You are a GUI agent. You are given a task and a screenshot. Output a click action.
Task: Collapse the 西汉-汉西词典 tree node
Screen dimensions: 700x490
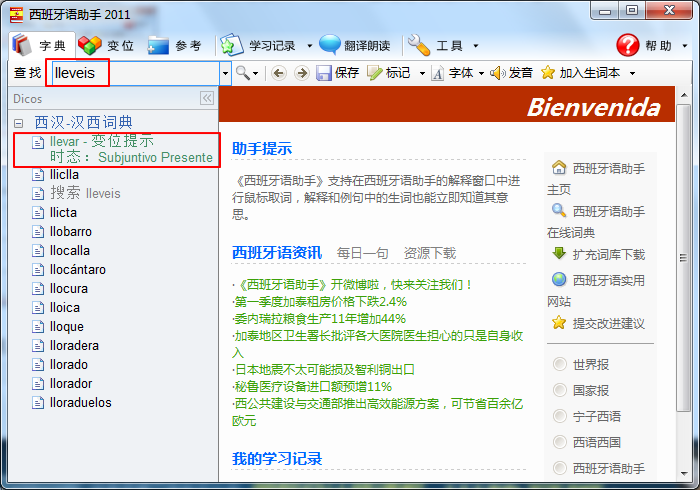(x=18, y=123)
